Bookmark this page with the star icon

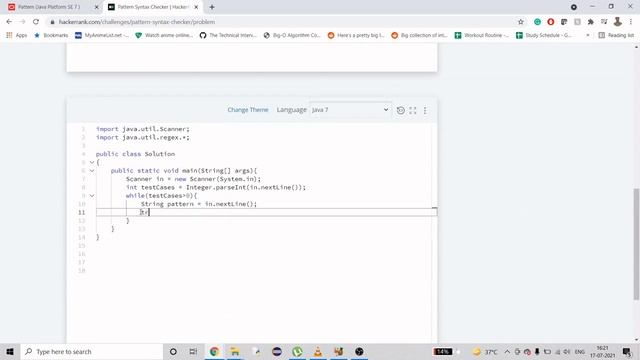tap(520, 22)
